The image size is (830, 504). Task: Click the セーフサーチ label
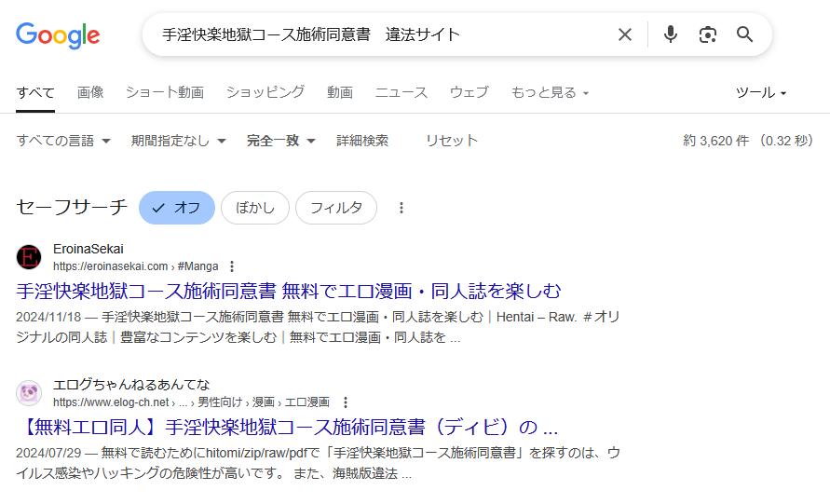72,207
